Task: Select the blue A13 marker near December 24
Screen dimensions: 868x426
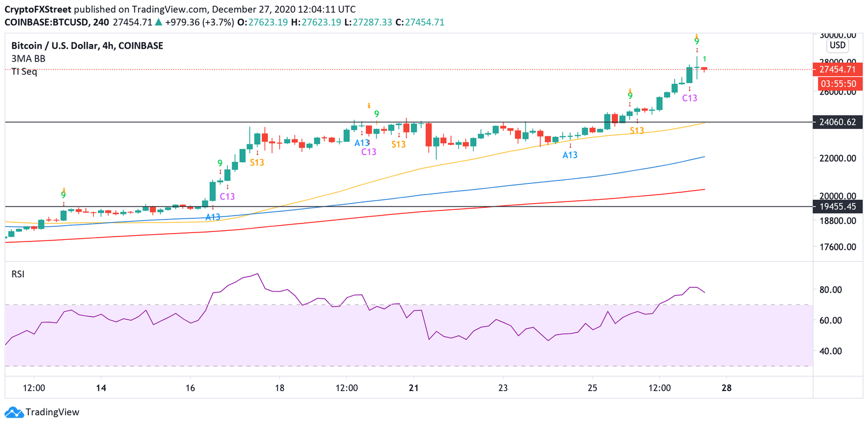Action: (x=571, y=154)
